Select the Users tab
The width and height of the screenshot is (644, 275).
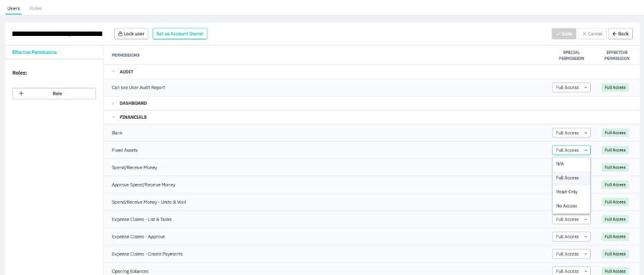pyautogui.click(x=14, y=8)
